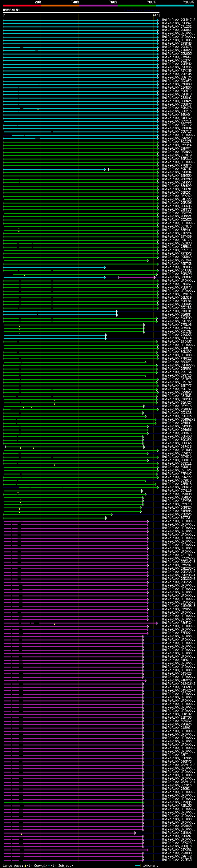Click the green ~80% identity color bar
Image resolution: width=197 pixels, height=868 pixels.
pyautogui.click(x=137, y=6)
